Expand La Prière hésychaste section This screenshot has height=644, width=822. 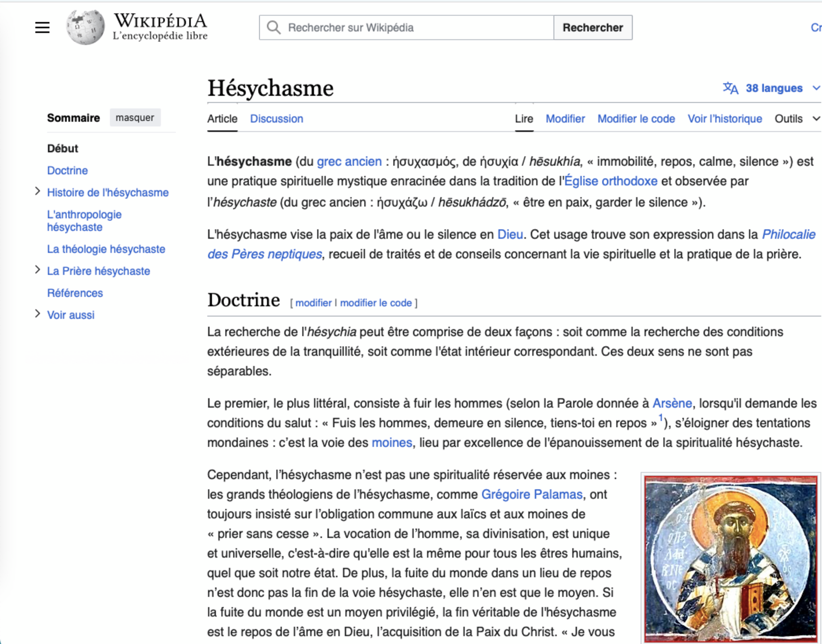[x=37, y=270]
